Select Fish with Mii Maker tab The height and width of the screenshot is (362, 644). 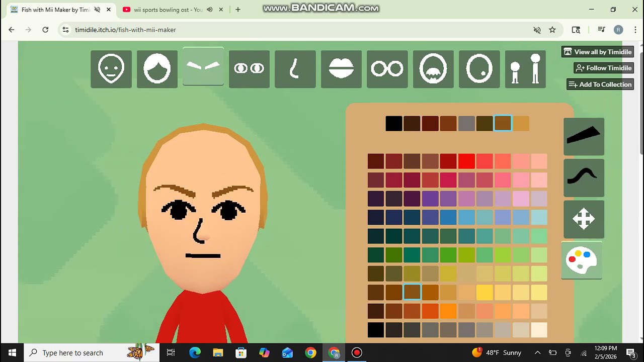[x=55, y=10]
